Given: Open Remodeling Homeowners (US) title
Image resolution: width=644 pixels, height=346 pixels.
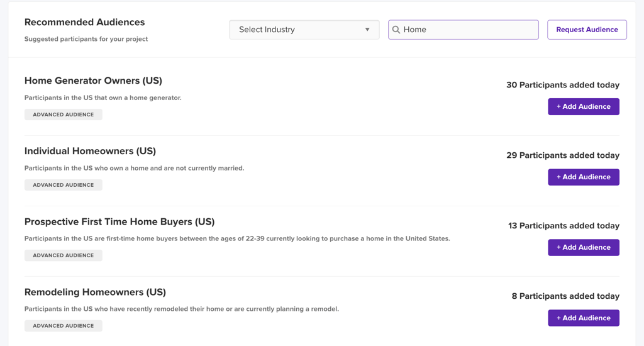Looking at the screenshot, I should tap(95, 292).
